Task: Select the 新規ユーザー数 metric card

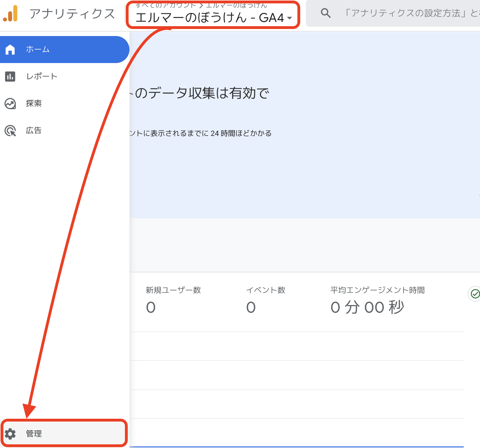Action: (173, 300)
